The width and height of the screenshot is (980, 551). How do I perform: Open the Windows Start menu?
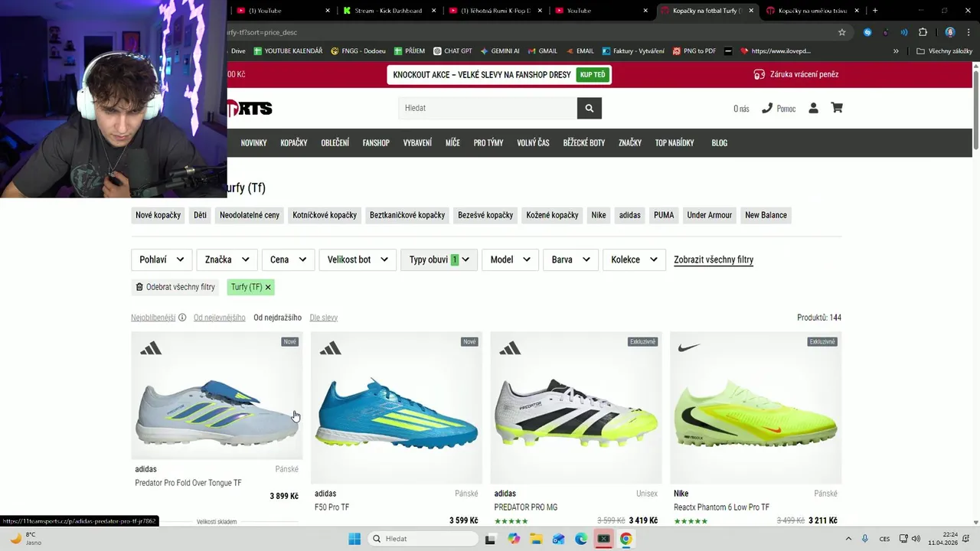[x=354, y=539]
